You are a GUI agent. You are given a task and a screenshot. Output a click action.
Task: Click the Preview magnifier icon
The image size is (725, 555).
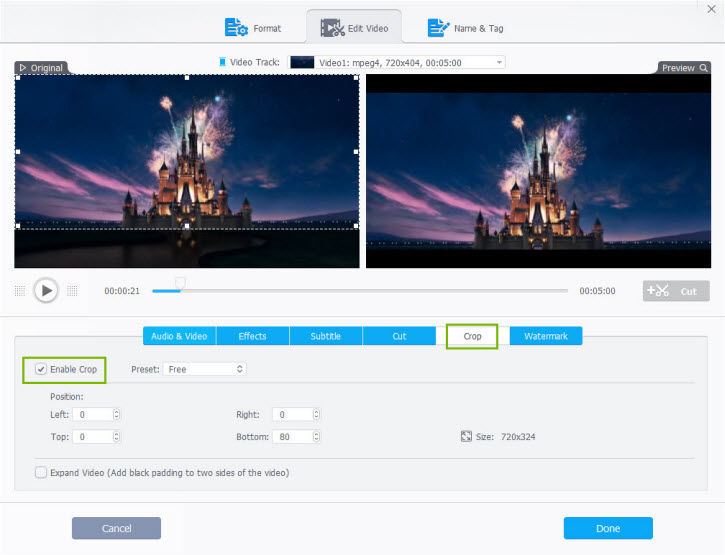tap(703, 68)
